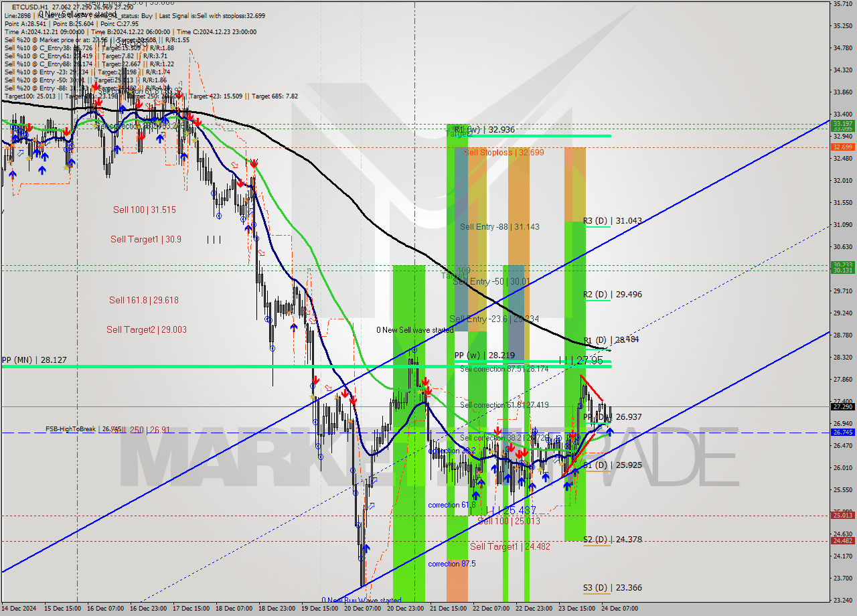Select the 'Sell Stoploss | 32.699' label
Image resolution: width=857 pixels, height=616 pixels.
point(504,152)
